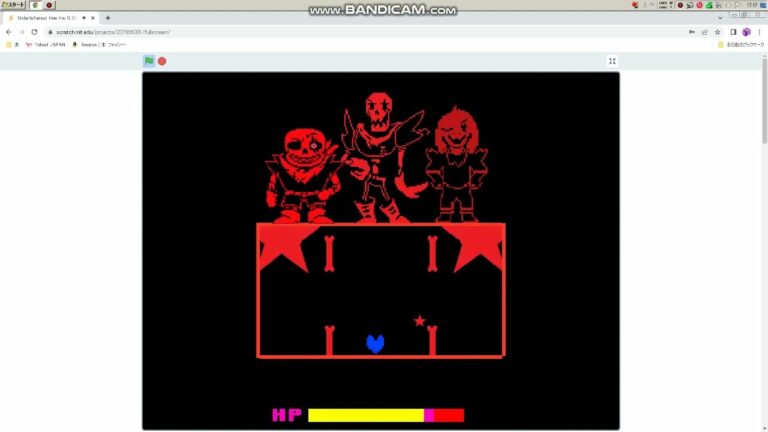The width and height of the screenshot is (768, 432).
Task: Switch to the Bandicam recorder taskbar button
Action: (x=49, y=5)
